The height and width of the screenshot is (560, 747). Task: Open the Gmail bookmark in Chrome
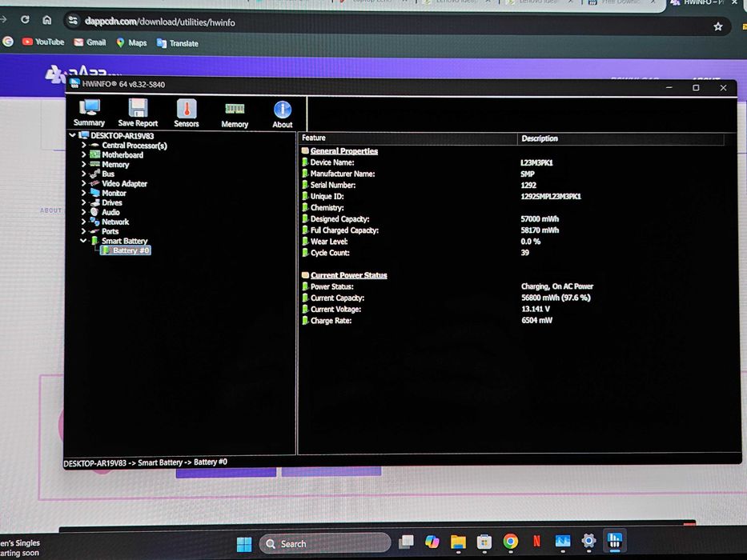[x=90, y=42]
